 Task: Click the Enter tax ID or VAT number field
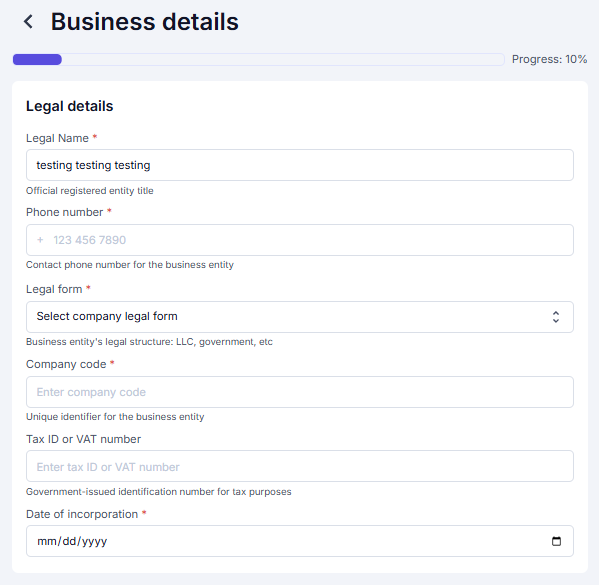pyautogui.click(x=300, y=466)
